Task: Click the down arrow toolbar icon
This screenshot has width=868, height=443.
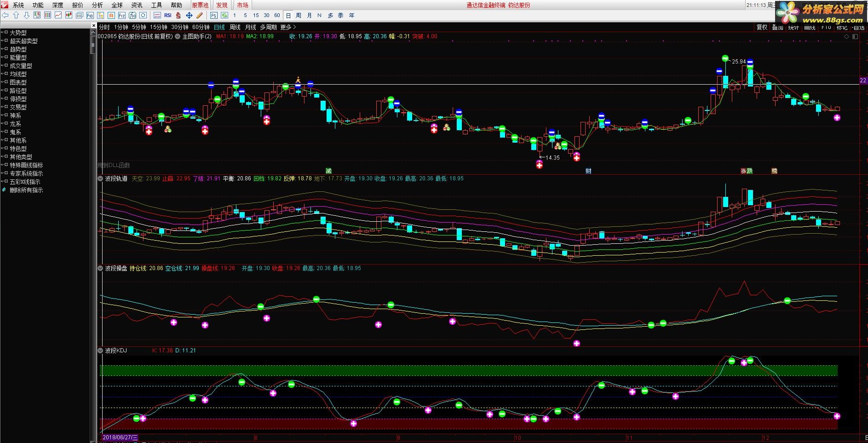Action: tap(26, 15)
